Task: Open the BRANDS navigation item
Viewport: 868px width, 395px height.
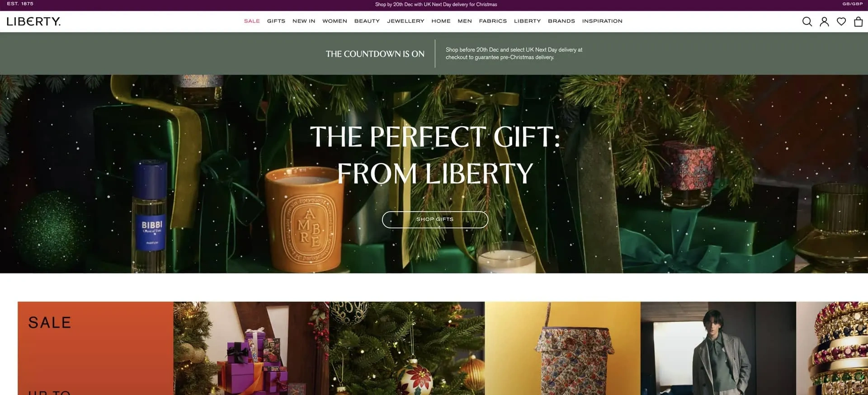Action: pos(561,21)
